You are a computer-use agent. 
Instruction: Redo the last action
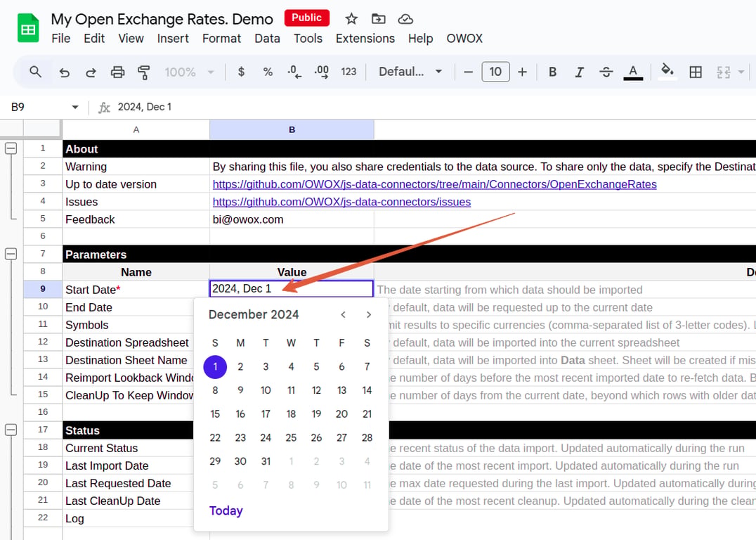[91, 72]
